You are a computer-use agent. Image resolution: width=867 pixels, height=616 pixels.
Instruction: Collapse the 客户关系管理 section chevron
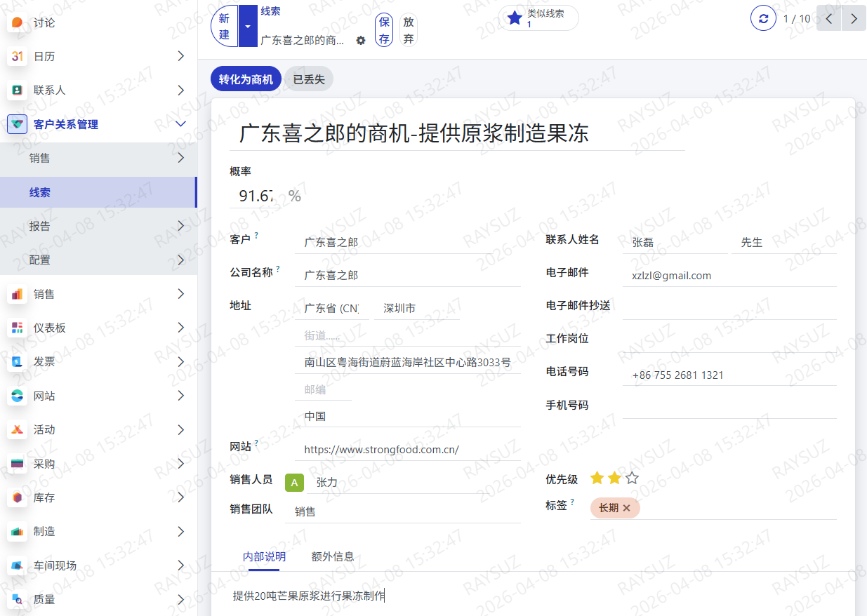pyautogui.click(x=180, y=124)
